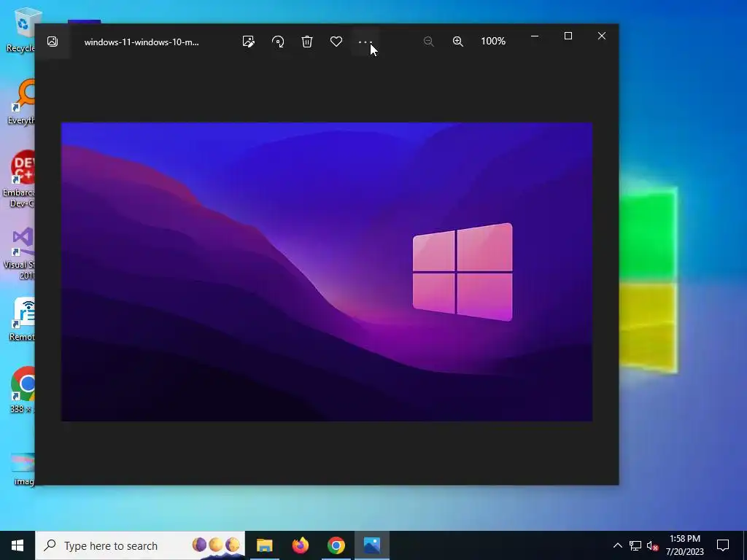
Task: Rotate the picture with the rotate icon
Action: pos(278,42)
